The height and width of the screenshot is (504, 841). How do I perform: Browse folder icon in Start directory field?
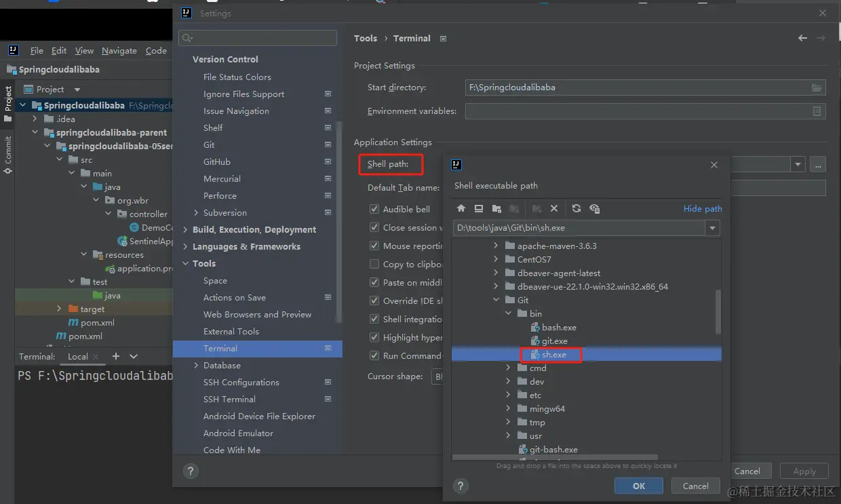(817, 88)
